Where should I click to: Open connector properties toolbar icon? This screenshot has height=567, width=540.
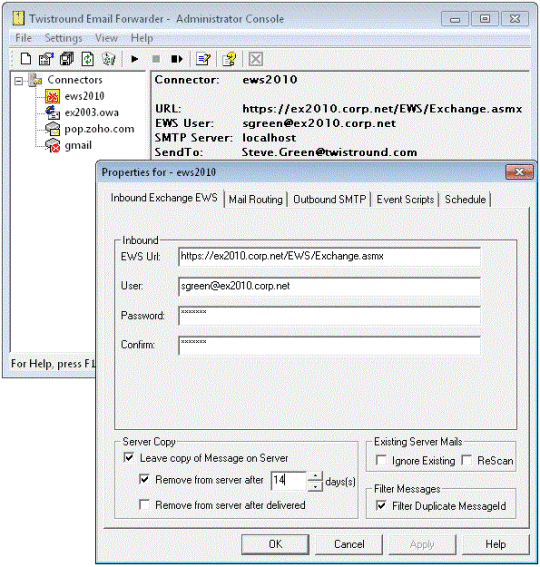click(x=46, y=59)
